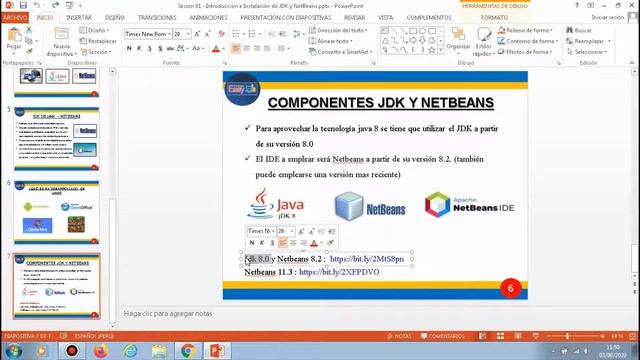Image resolution: width=640 pixels, height=360 pixels.
Task: Switch to the ANIMACIONES tab
Action: pos(209,18)
